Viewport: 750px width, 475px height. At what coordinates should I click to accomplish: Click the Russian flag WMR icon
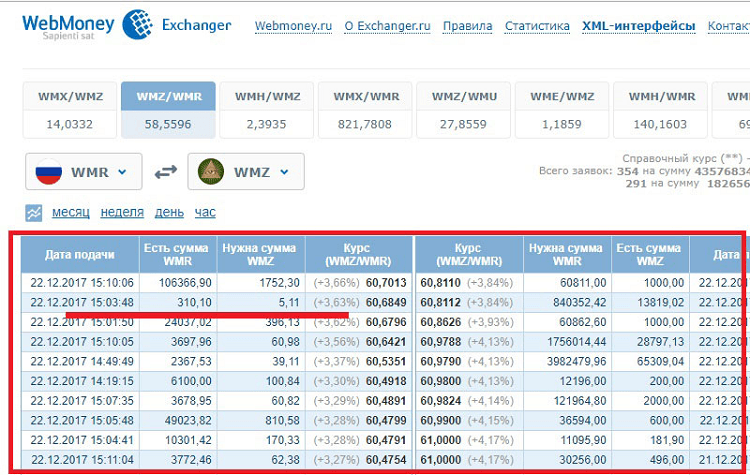(49, 171)
